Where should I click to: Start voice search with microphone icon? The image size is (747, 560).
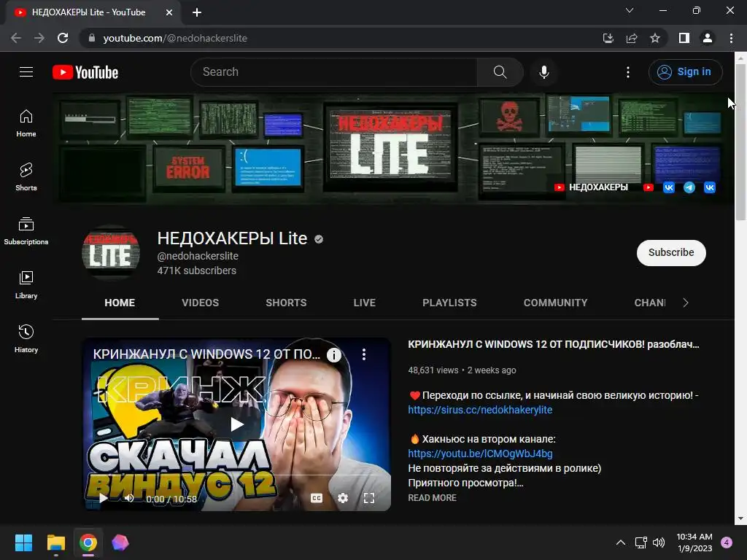click(543, 72)
